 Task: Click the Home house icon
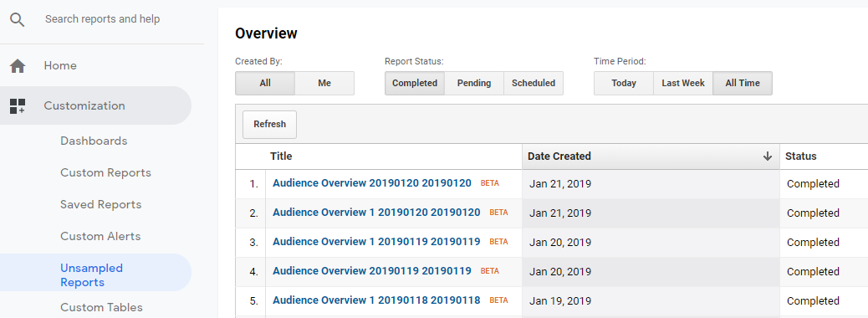click(x=18, y=66)
